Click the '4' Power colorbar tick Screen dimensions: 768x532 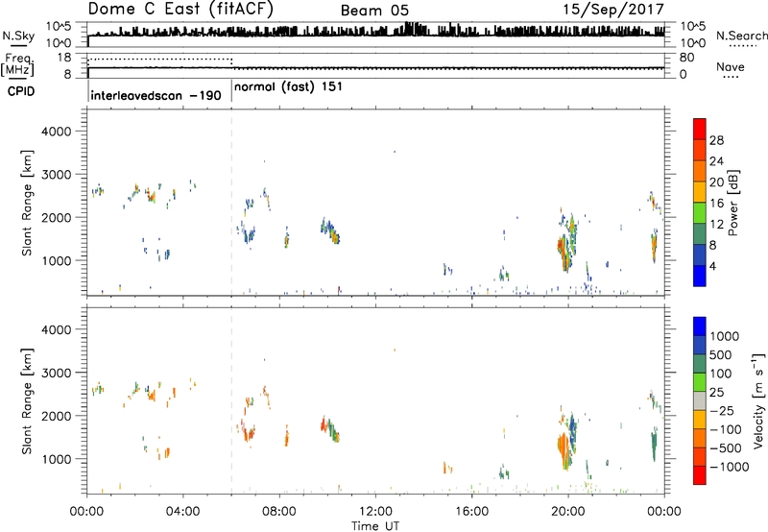[x=712, y=266]
